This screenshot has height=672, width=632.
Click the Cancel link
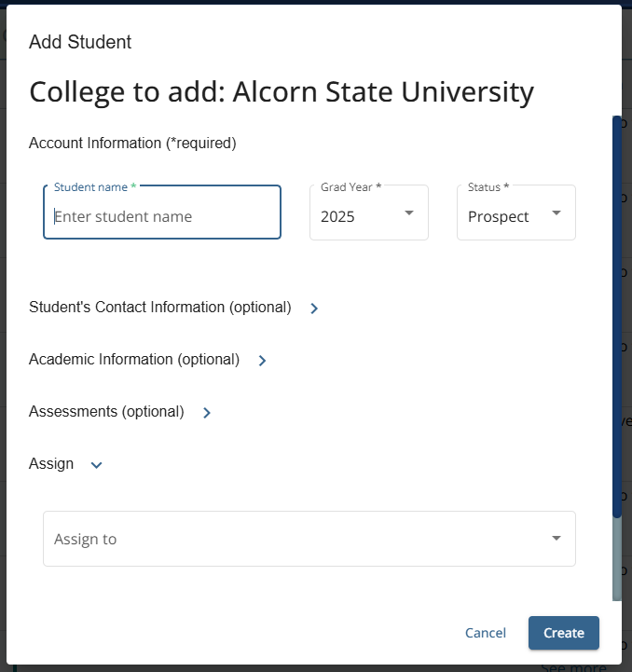[x=486, y=633]
